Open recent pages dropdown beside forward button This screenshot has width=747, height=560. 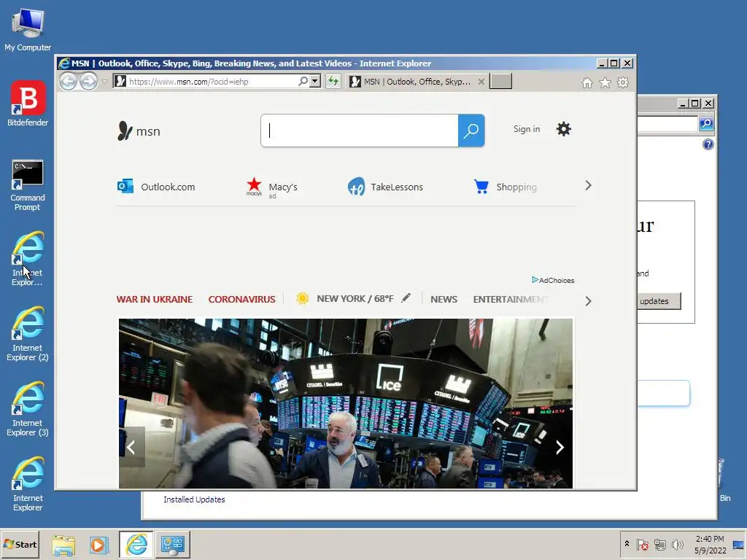click(x=104, y=82)
